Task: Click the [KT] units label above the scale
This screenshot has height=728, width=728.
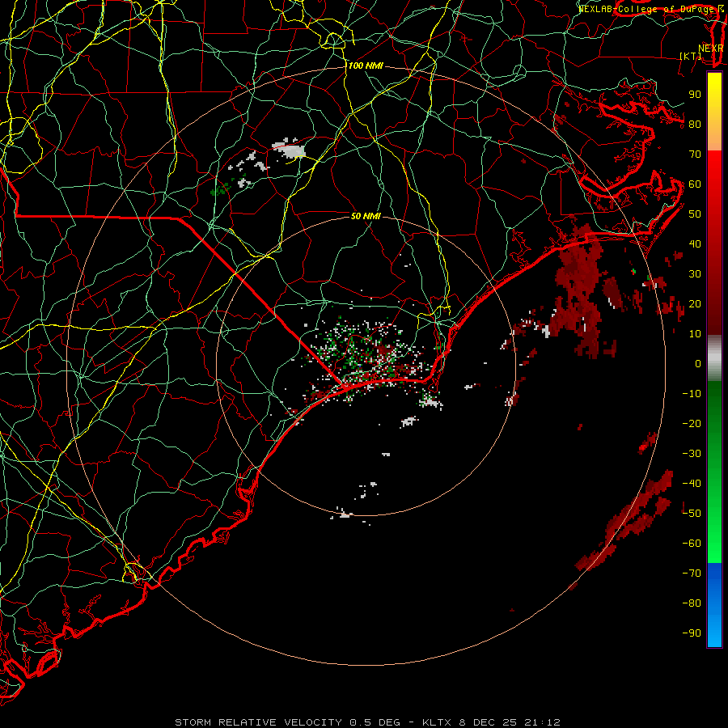Action: pyautogui.click(x=691, y=56)
